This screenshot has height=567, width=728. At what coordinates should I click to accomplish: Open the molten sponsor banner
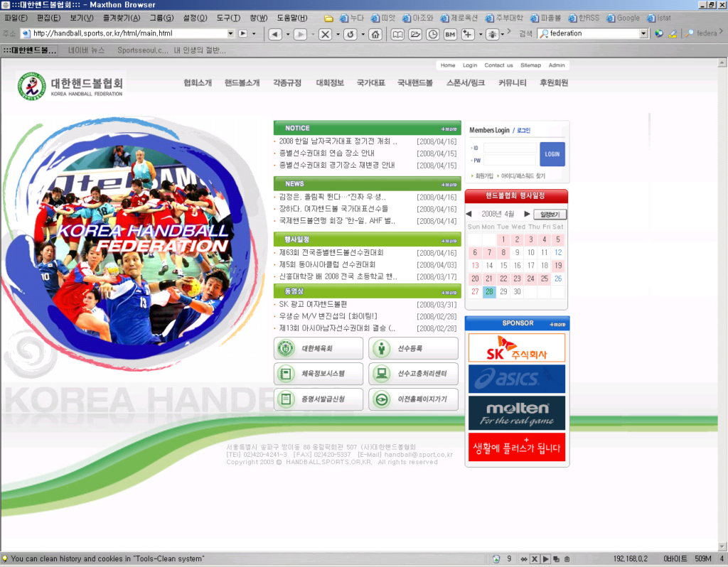coord(517,413)
